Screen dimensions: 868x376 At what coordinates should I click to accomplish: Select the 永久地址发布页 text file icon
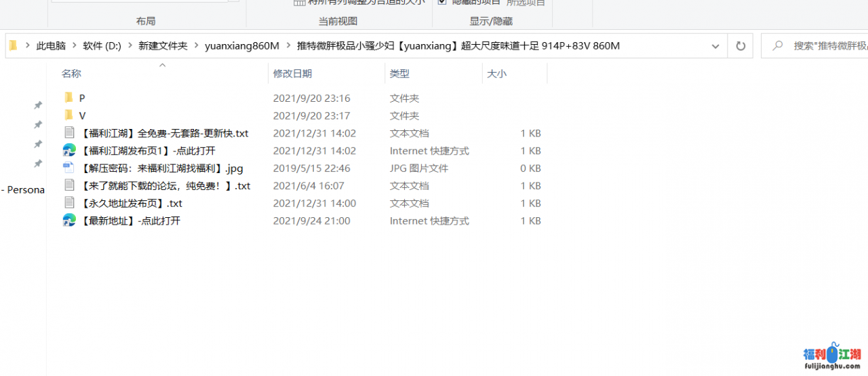[69, 203]
